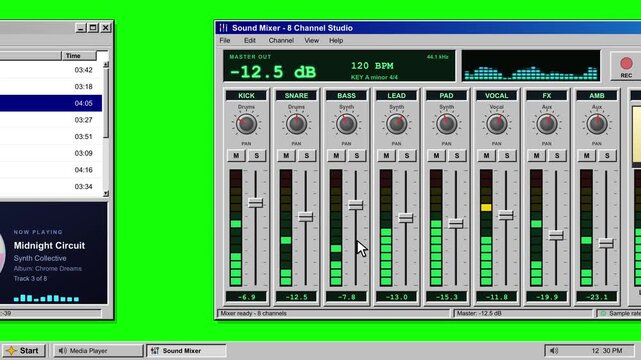
Task: Click the LEAD channel pan knob
Action: (397, 125)
